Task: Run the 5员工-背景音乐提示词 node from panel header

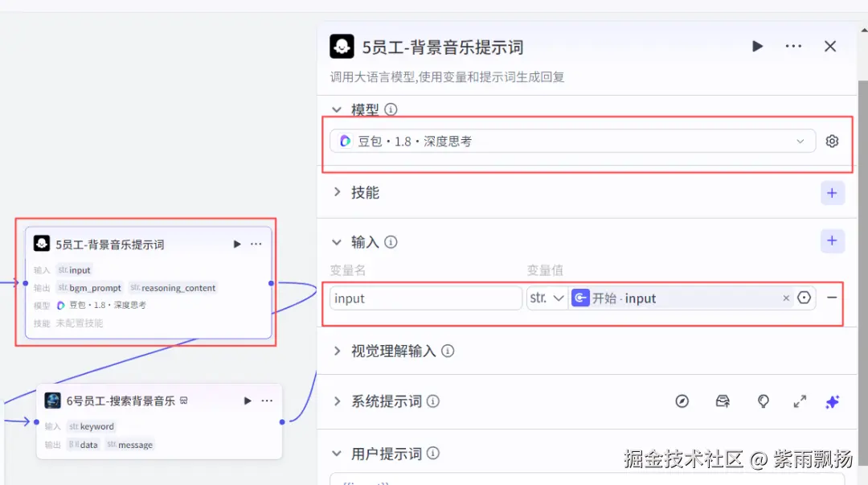Action: click(x=757, y=47)
